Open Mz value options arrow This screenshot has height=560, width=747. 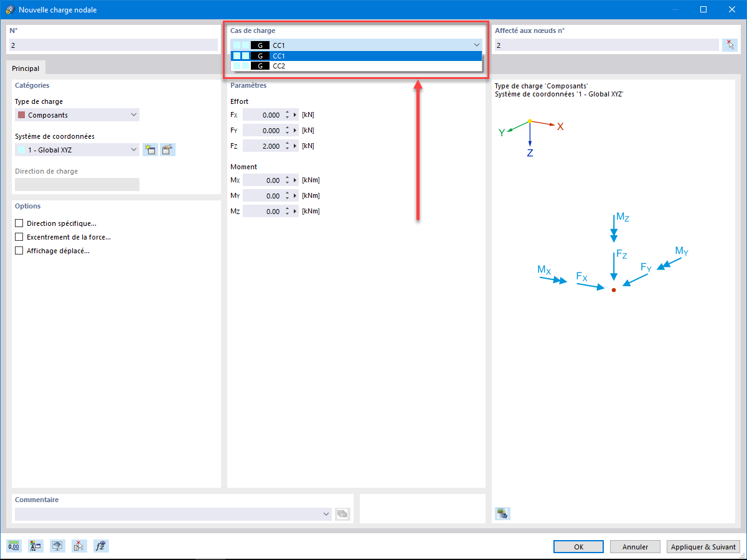295,212
